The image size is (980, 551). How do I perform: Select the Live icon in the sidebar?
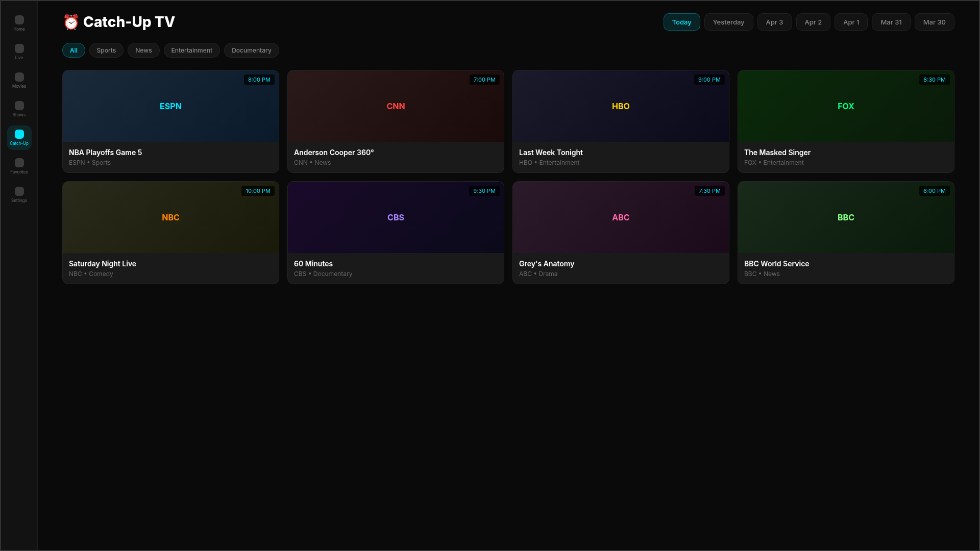[19, 48]
